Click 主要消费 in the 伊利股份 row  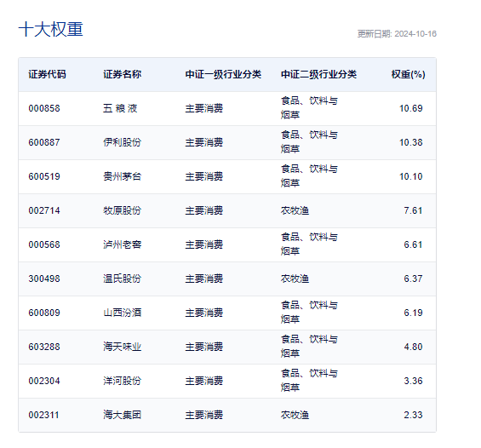point(204,142)
